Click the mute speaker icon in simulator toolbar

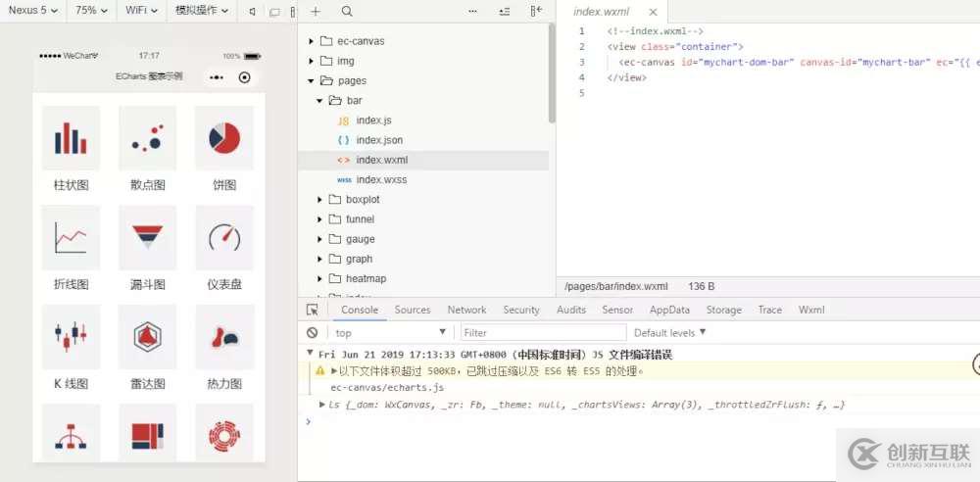[252, 12]
